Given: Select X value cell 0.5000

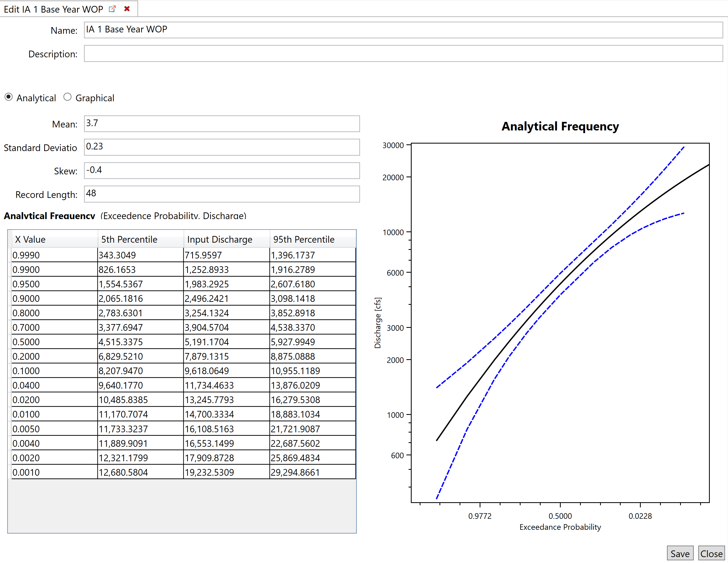Looking at the screenshot, I should click(x=55, y=342).
